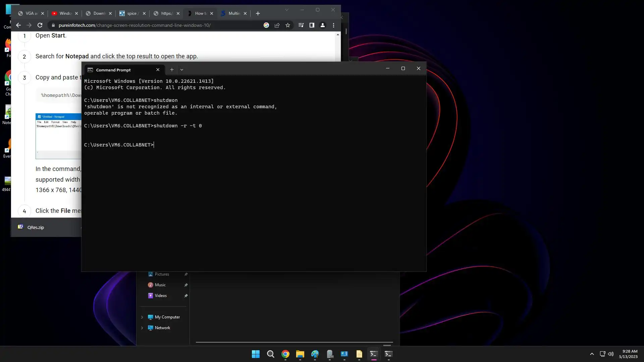Reload the pureinfotech page

[x=40, y=25]
